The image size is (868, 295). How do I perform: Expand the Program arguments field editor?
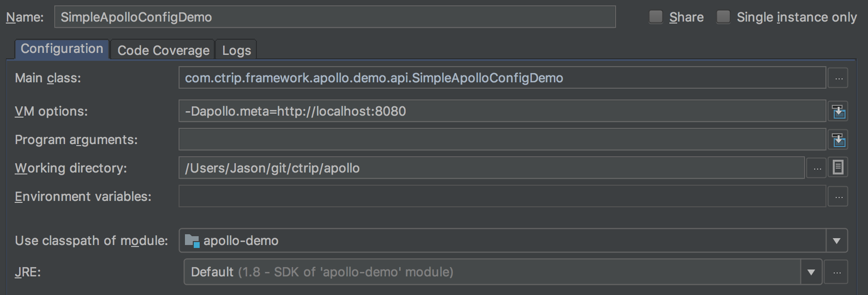point(838,140)
